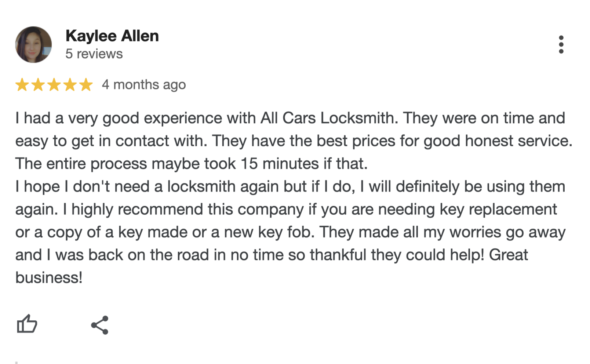This screenshot has width=590, height=364.
Task: Click the words '15 minutes' in the review
Action: tap(280, 164)
